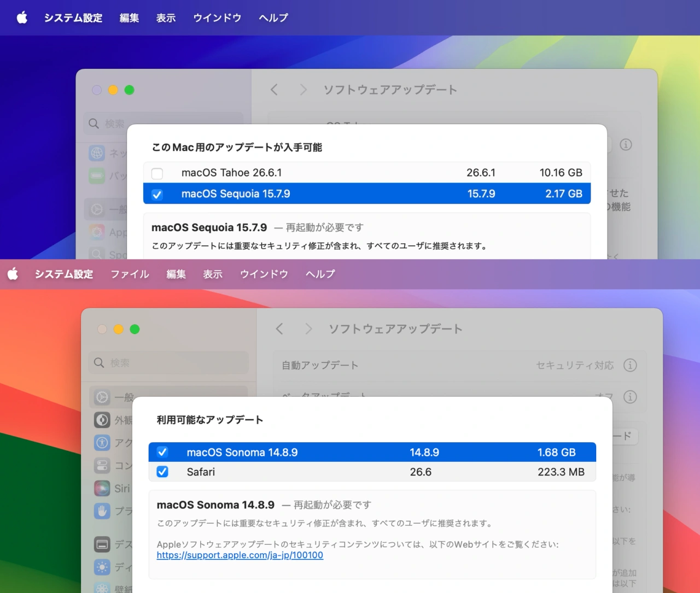The width and height of the screenshot is (700, 593).
Task: Open ウインドウ menu in bottom menu bar
Action: (264, 274)
